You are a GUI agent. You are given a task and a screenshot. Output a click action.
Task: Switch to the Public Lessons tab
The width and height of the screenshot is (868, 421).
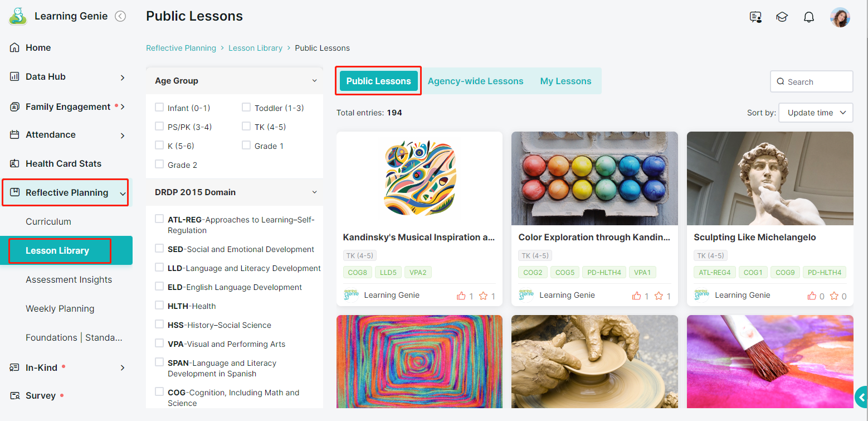point(379,81)
